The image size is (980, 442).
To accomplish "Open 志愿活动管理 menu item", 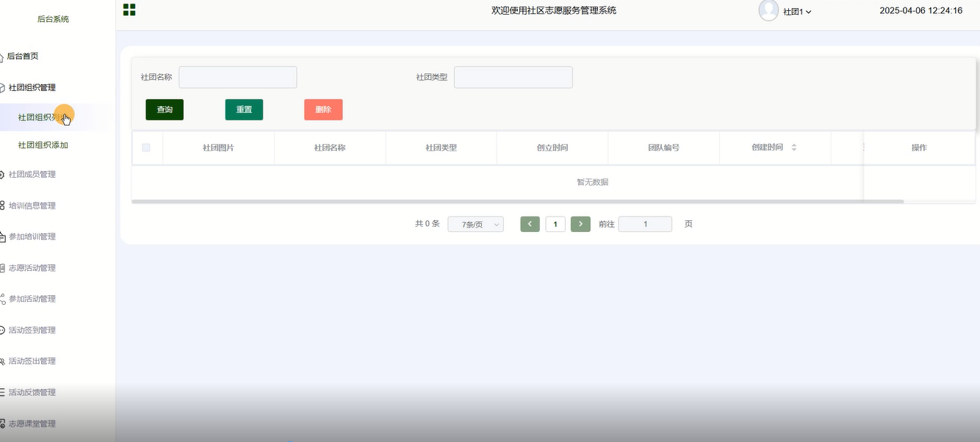I will 32,268.
